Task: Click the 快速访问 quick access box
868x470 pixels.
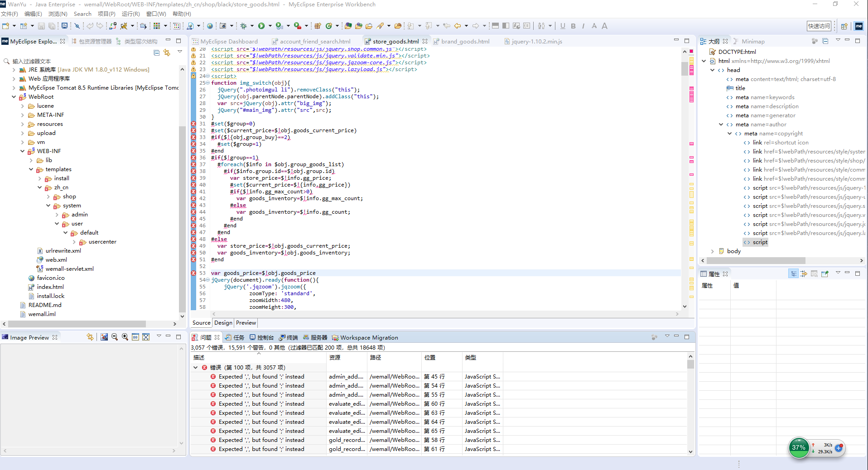Action: (x=819, y=26)
